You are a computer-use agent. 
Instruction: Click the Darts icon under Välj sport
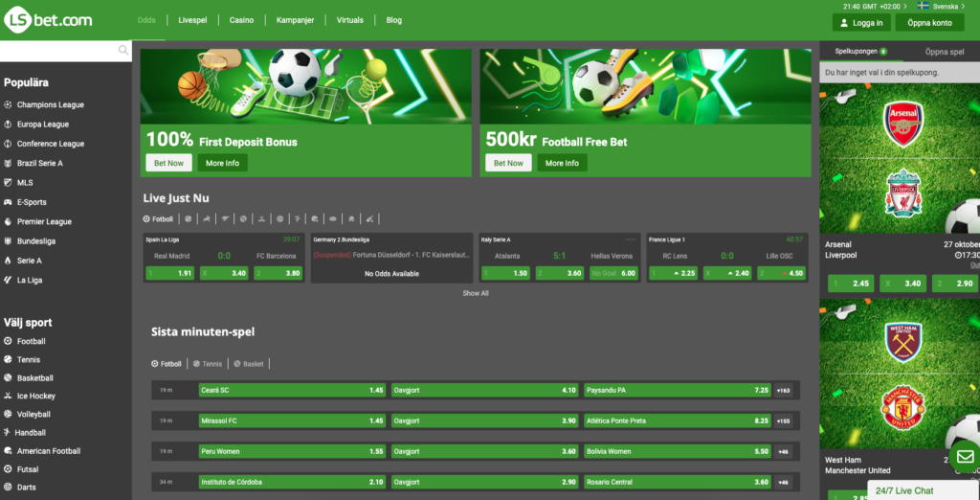coord(8,487)
